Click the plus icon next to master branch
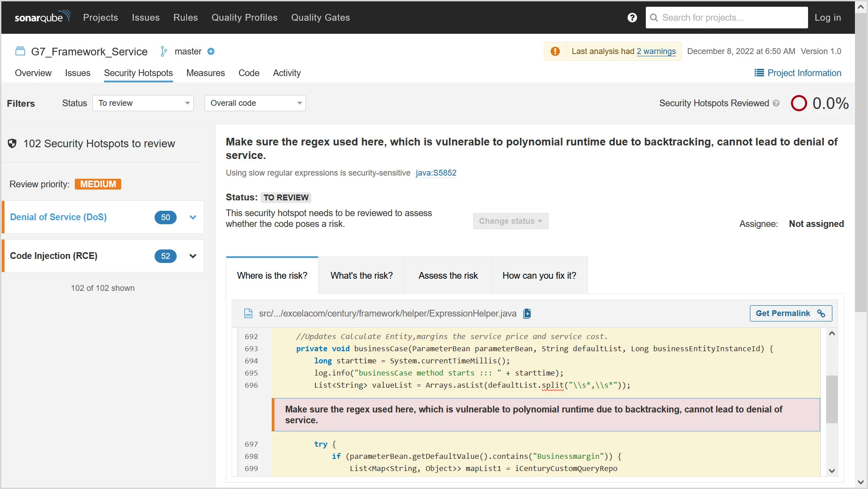This screenshot has width=868, height=489. [x=210, y=51]
